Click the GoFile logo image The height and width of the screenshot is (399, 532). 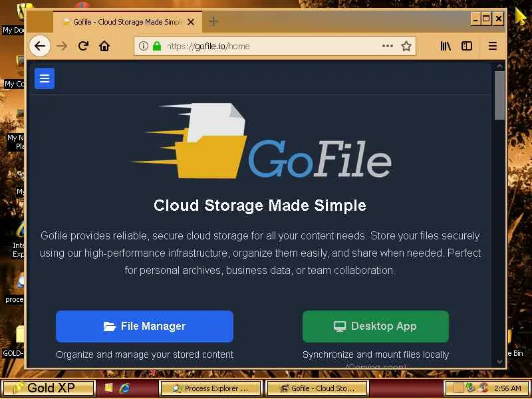(x=261, y=141)
